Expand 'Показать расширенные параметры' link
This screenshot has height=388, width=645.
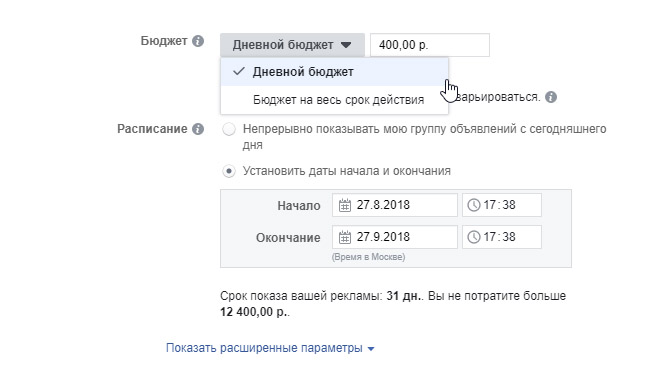pos(270,348)
